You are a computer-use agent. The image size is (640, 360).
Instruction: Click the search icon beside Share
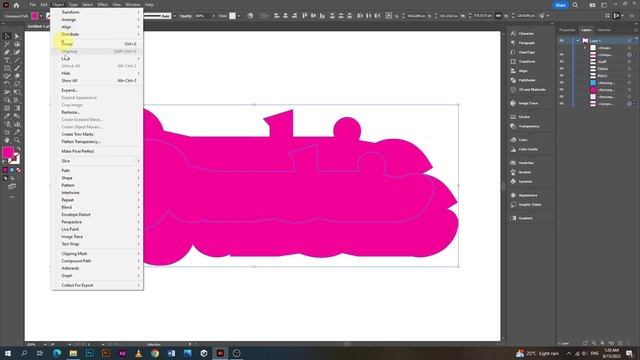575,5
